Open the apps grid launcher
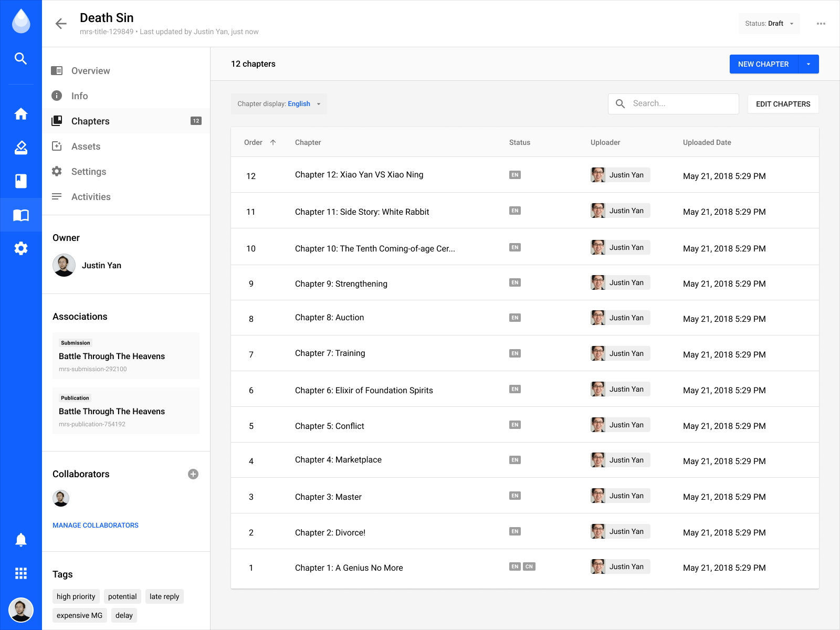 (20, 573)
